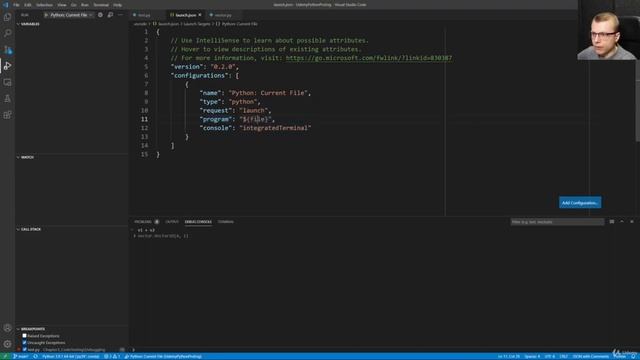
Task: Click the master branch status item
Action: click(21, 356)
